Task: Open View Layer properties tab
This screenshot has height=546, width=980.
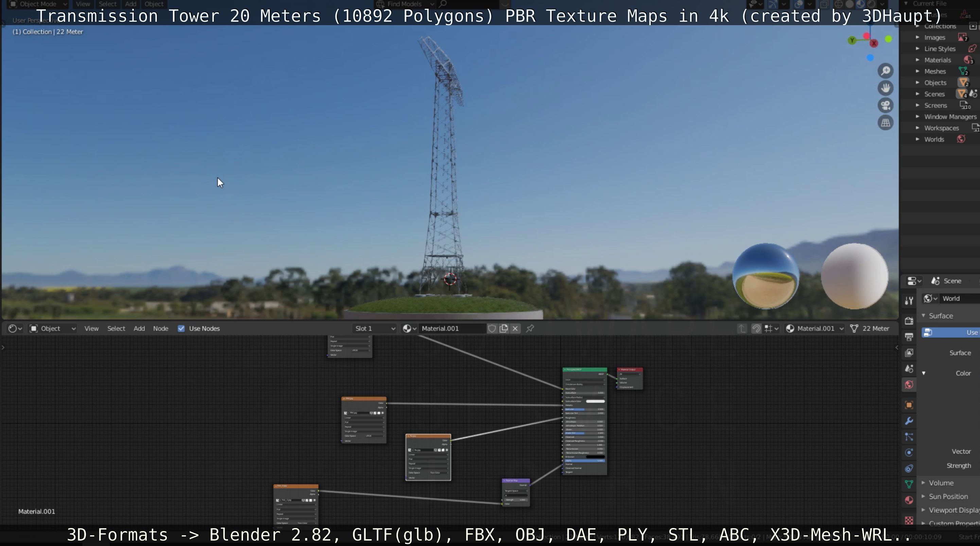Action: coord(909,353)
